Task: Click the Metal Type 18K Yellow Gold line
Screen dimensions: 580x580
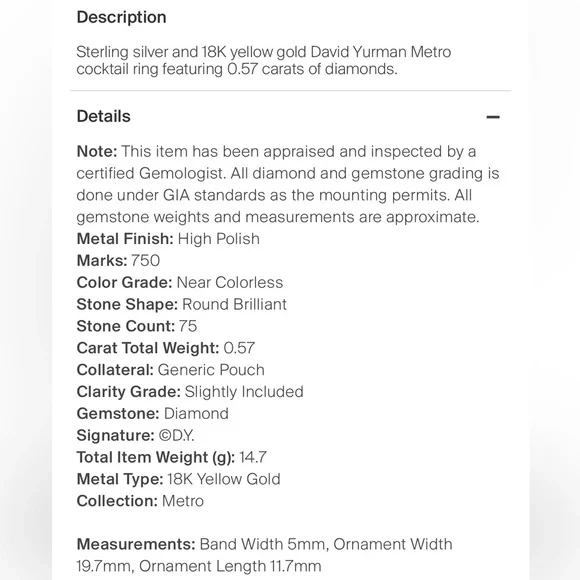Action: click(178, 479)
